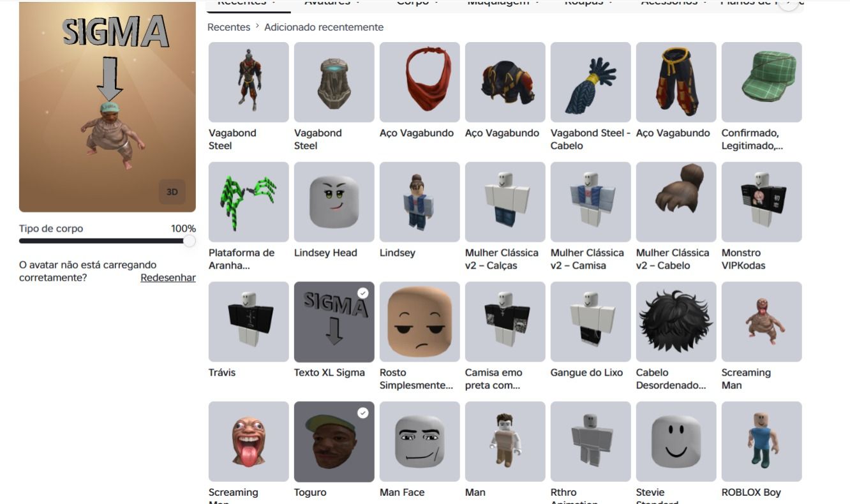Click the SIGMA avatar preview image
The height and width of the screenshot is (504, 850).
point(107,107)
